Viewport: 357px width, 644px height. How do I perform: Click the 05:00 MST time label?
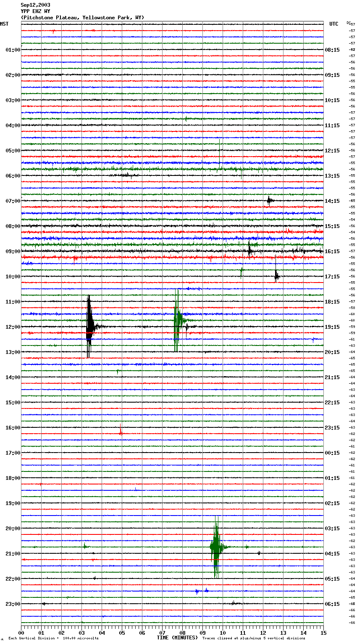click(13, 151)
